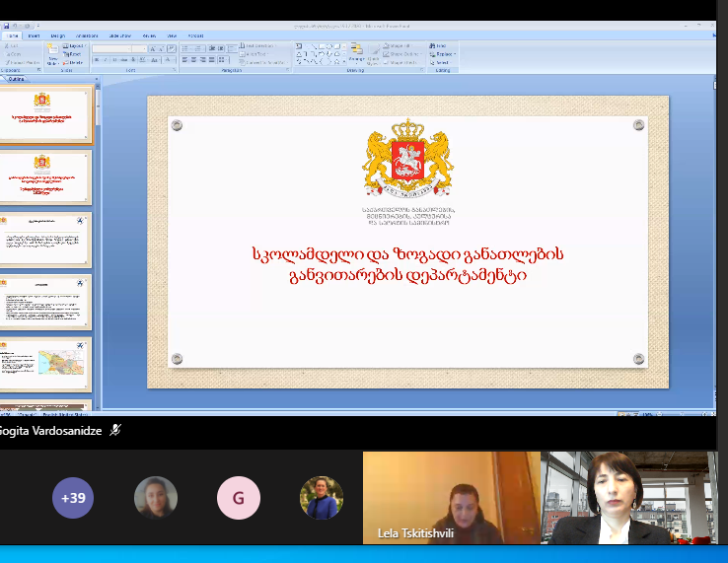
Task: Open the +39 more participants button
Action: point(73,498)
